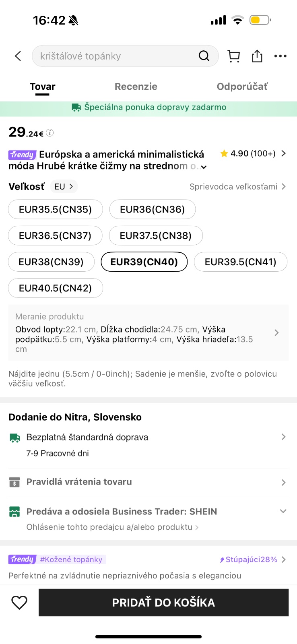Viewport: 297px width, 644px height.
Task: Open the shopping cart
Action: coord(234,56)
